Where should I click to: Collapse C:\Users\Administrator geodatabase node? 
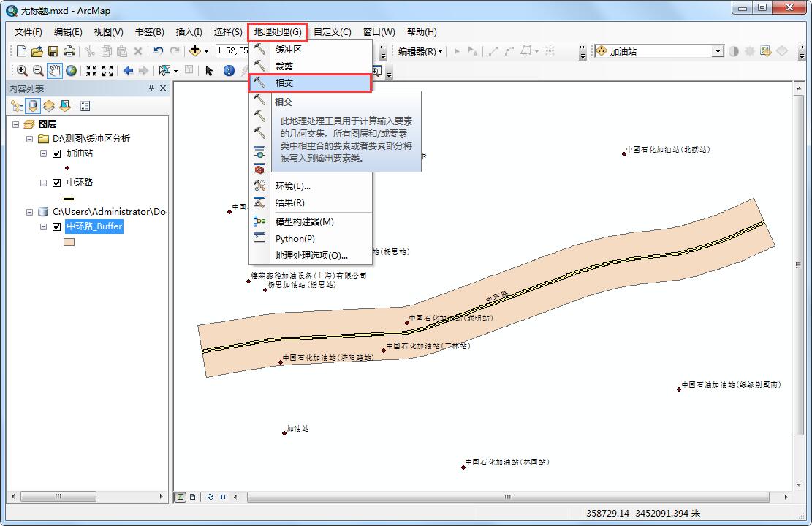click(x=29, y=212)
